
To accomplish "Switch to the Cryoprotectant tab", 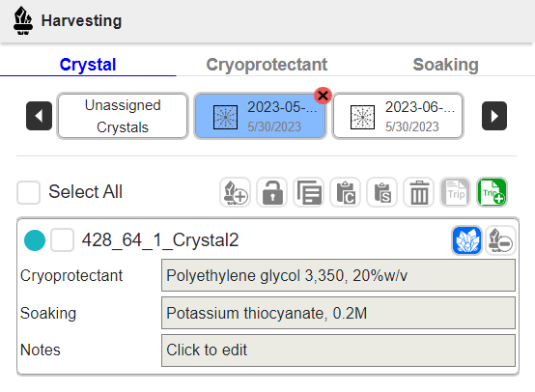I will pos(267,65).
